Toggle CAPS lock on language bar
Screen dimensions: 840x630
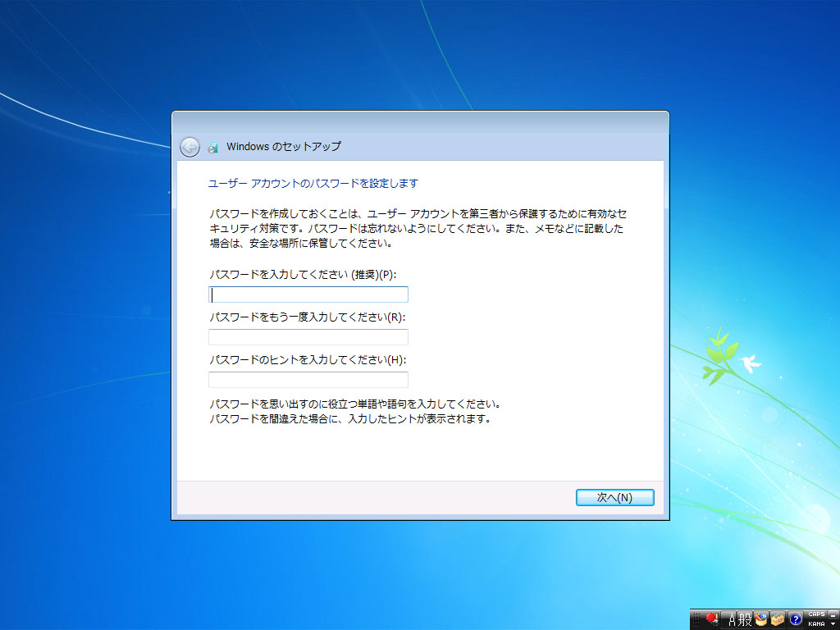tap(815, 614)
